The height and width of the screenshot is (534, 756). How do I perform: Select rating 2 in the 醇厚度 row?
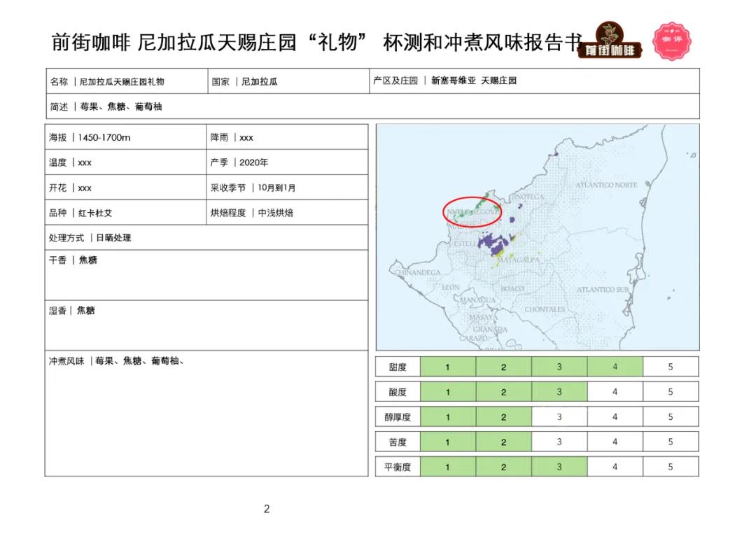(503, 417)
